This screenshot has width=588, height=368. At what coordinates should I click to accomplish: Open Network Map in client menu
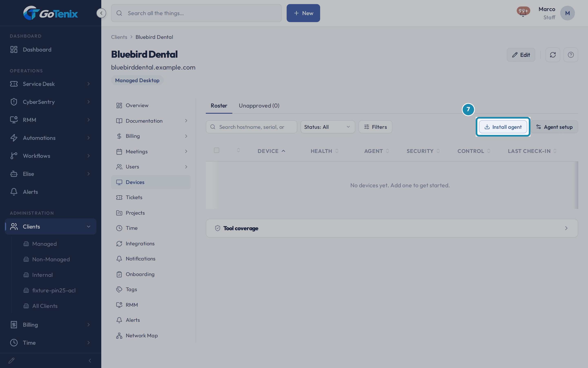pyautogui.click(x=151, y=335)
